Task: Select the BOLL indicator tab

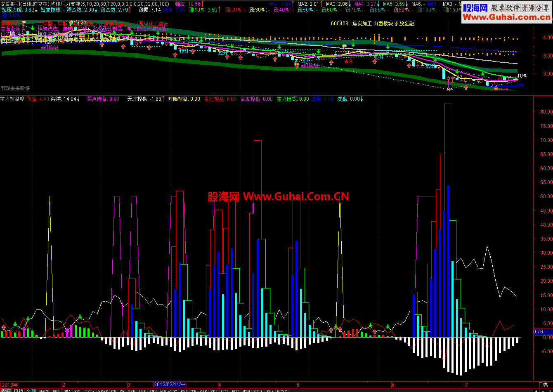Action: [258, 390]
